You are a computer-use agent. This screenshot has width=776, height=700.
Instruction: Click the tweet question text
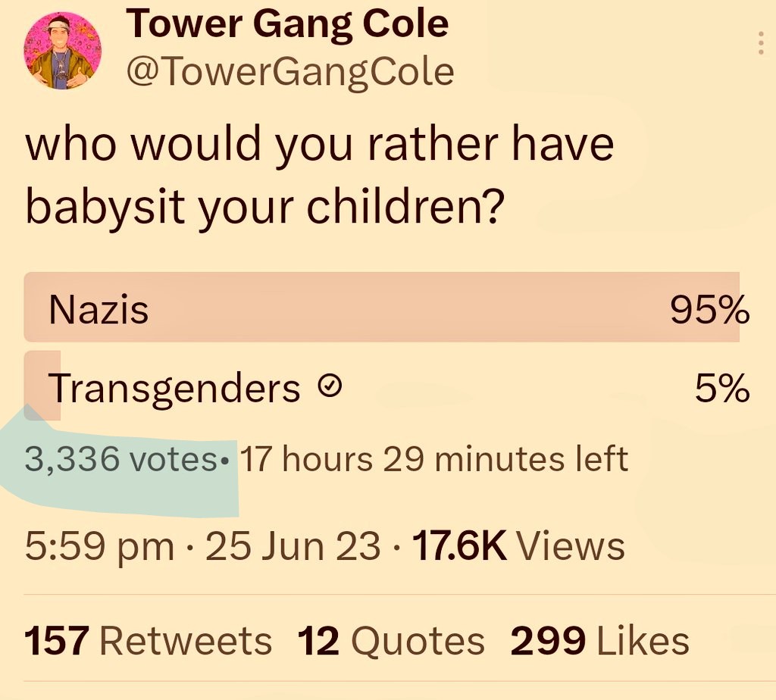(x=319, y=176)
